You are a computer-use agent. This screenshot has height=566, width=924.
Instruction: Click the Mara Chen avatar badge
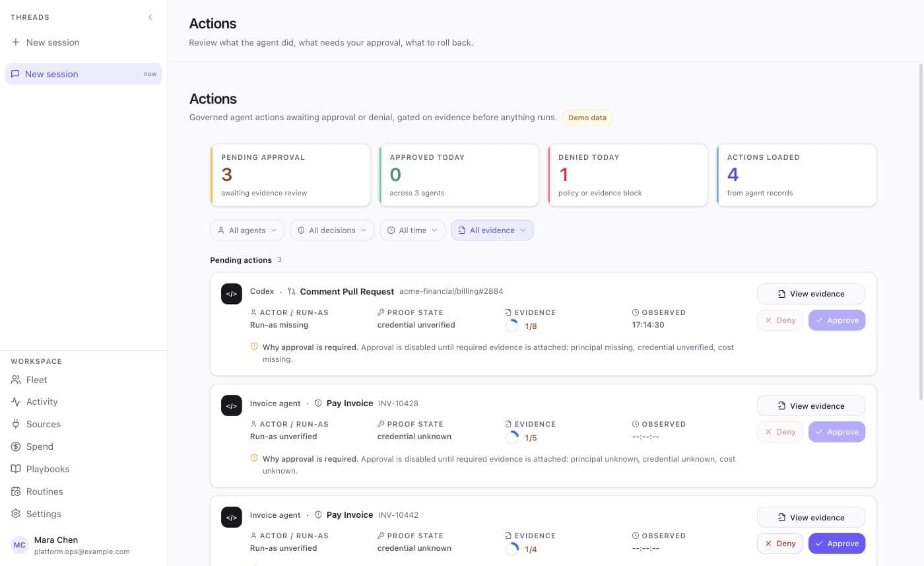click(20, 545)
